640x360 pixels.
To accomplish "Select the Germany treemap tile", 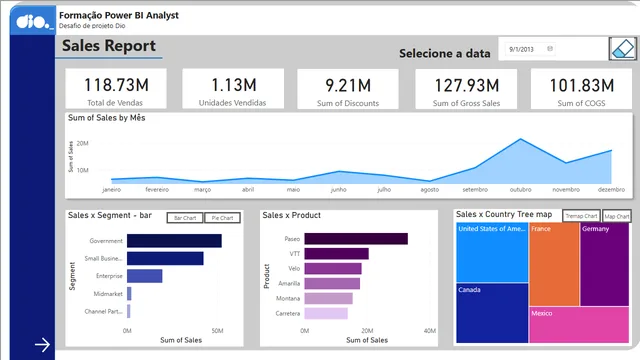I will pos(604,264).
